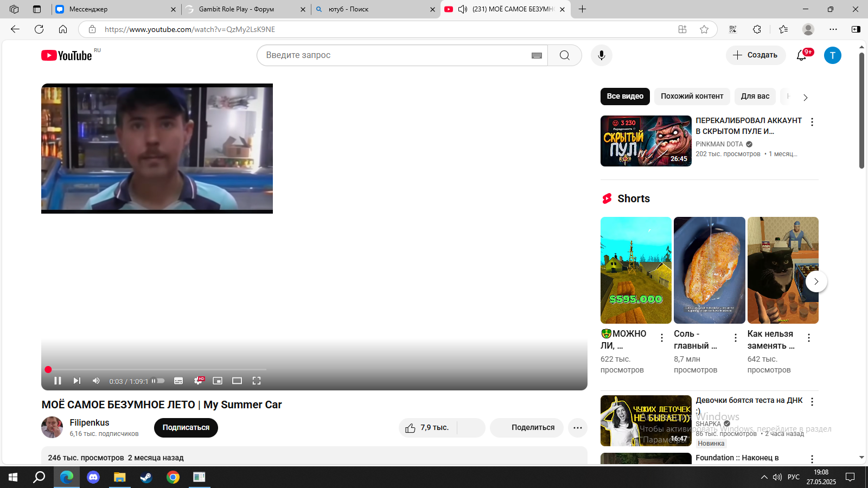Enable miniplayer mode
Screen dimensions: 868x488
218,381
